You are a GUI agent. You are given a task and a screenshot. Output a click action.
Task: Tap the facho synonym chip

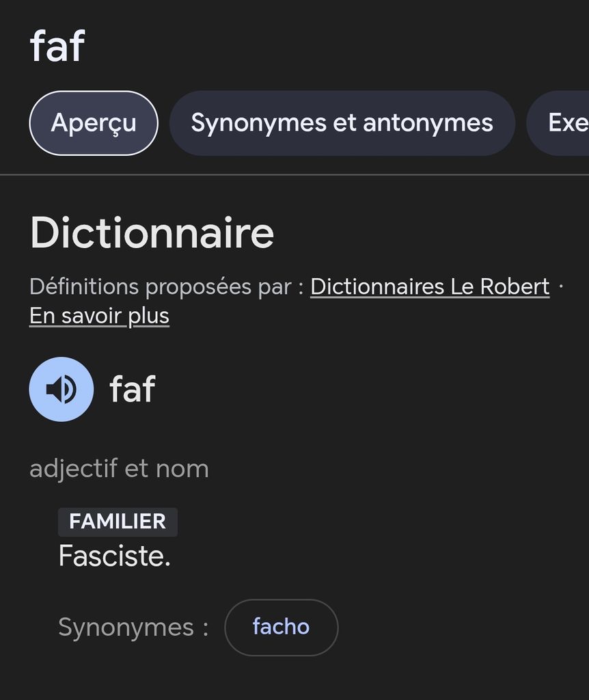[x=281, y=627]
